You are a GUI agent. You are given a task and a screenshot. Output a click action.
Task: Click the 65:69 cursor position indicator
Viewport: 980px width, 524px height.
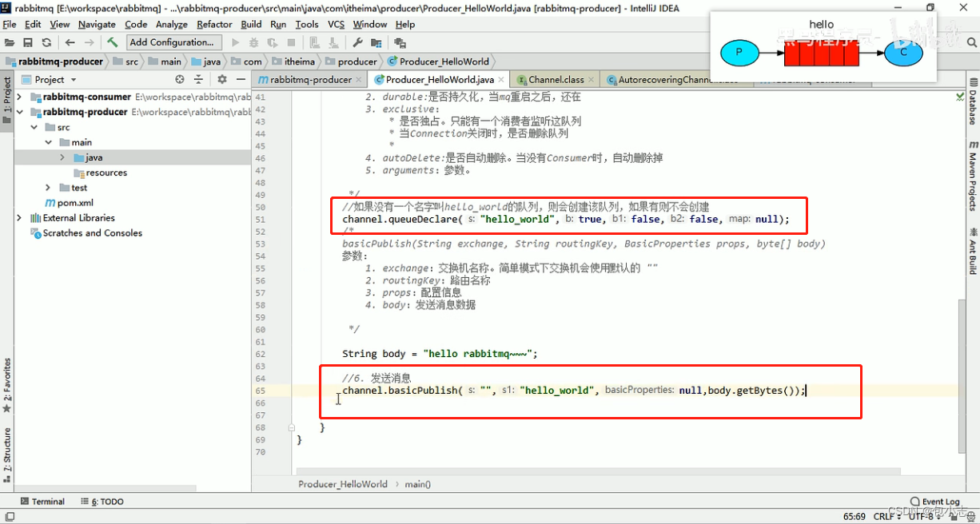[855, 517]
